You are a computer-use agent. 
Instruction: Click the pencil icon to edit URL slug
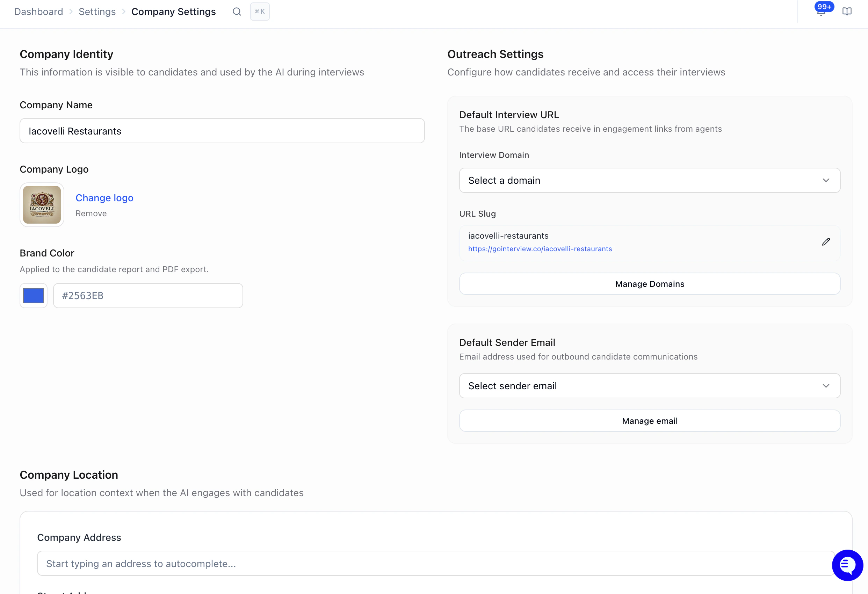tap(826, 242)
